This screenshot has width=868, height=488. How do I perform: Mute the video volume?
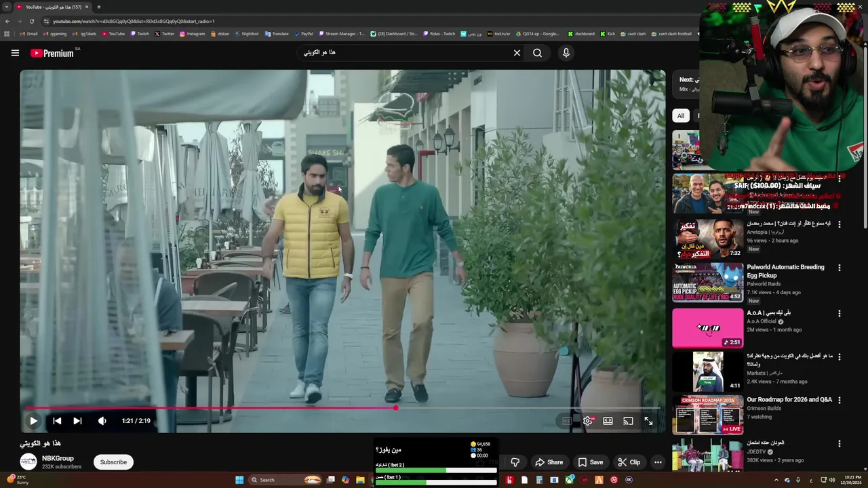[x=102, y=421]
